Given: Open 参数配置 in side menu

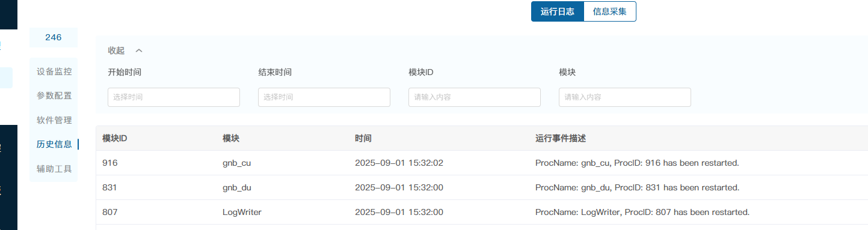Looking at the screenshot, I should click(54, 95).
